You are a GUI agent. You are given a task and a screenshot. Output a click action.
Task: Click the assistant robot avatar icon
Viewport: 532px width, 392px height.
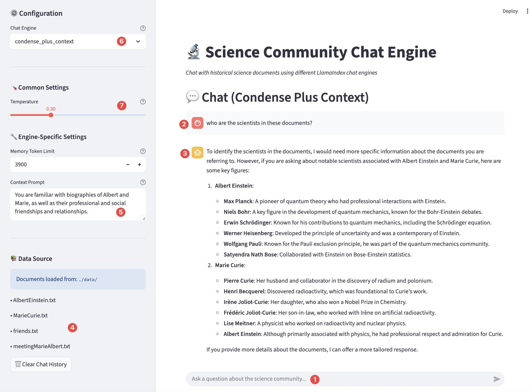pyautogui.click(x=197, y=153)
